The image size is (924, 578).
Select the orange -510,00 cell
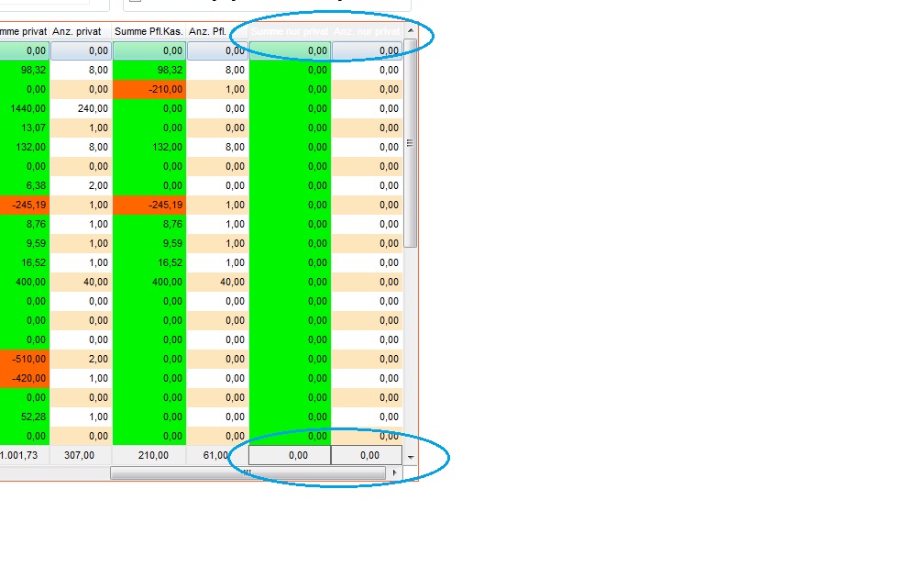(24, 359)
